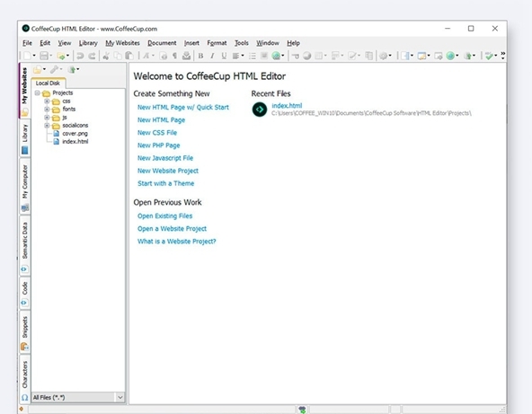532x414 pixels.
Task: Click the Font style A icon
Action: [x=146, y=56]
